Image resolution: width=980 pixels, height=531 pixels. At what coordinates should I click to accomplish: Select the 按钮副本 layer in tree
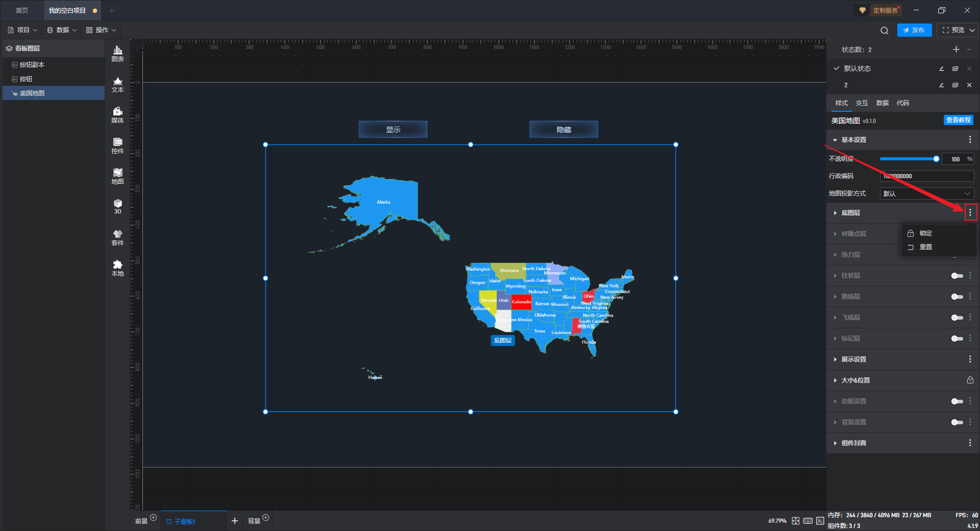tap(32, 65)
